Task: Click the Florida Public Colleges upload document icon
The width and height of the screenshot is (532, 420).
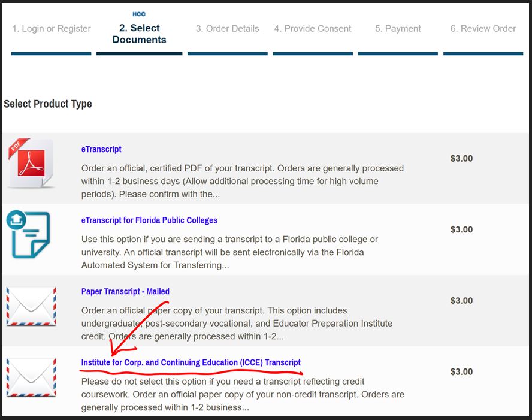Action: (x=29, y=234)
